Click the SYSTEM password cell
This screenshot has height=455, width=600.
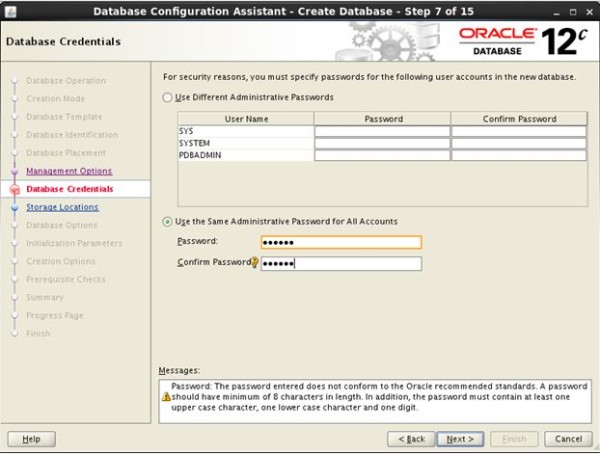(x=382, y=144)
